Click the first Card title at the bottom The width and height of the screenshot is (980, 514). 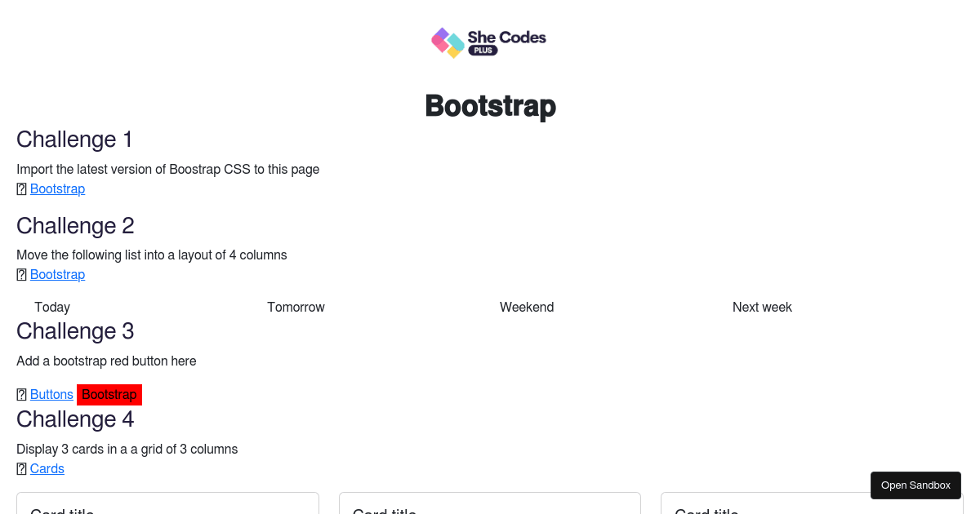[x=62, y=510]
